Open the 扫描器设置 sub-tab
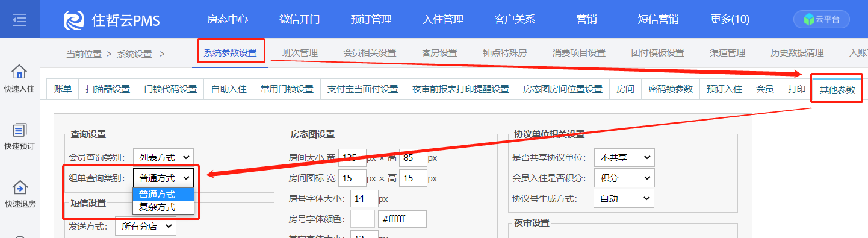Screen dimensions: 868x238 click(108, 89)
